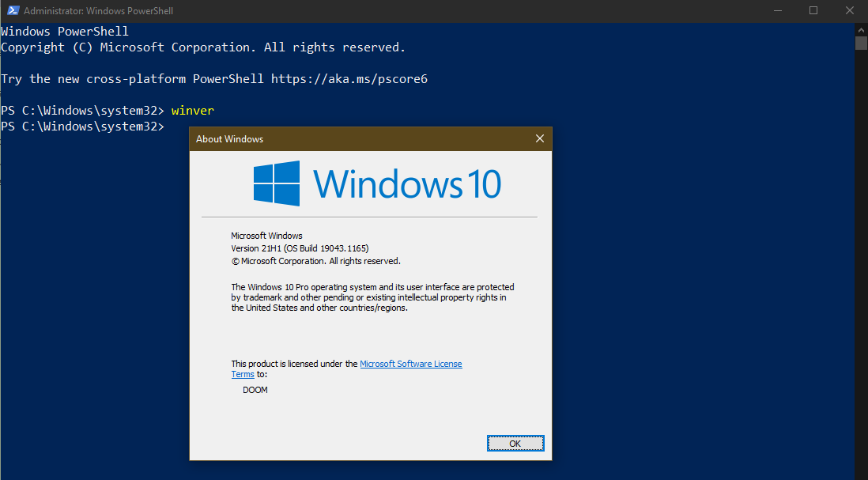Maximize the PowerShell window

[x=813, y=10]
